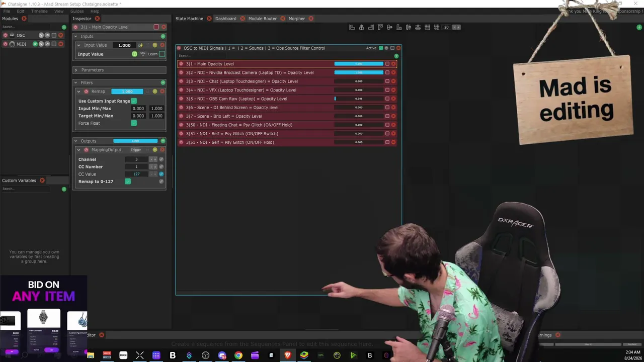Open the File menu
The height and width of the screenshot is (362, 644).
coord(7,11)
